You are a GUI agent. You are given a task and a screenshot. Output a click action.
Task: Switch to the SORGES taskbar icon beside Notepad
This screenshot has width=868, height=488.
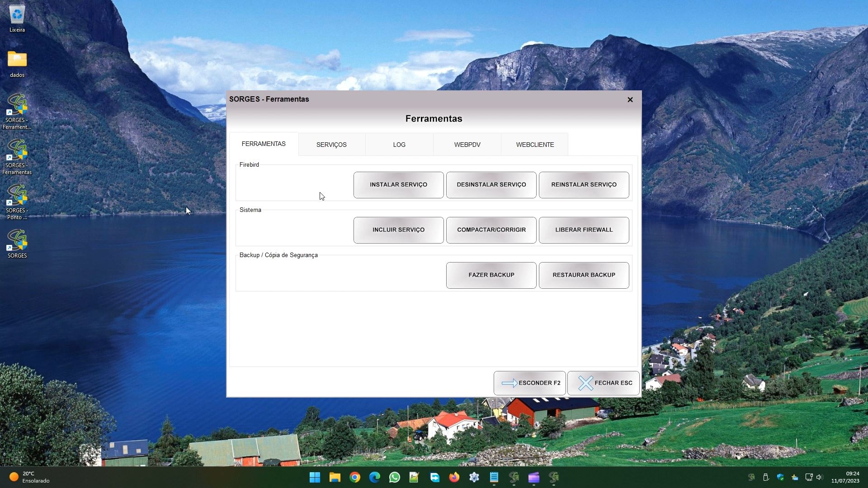(514, 477)
